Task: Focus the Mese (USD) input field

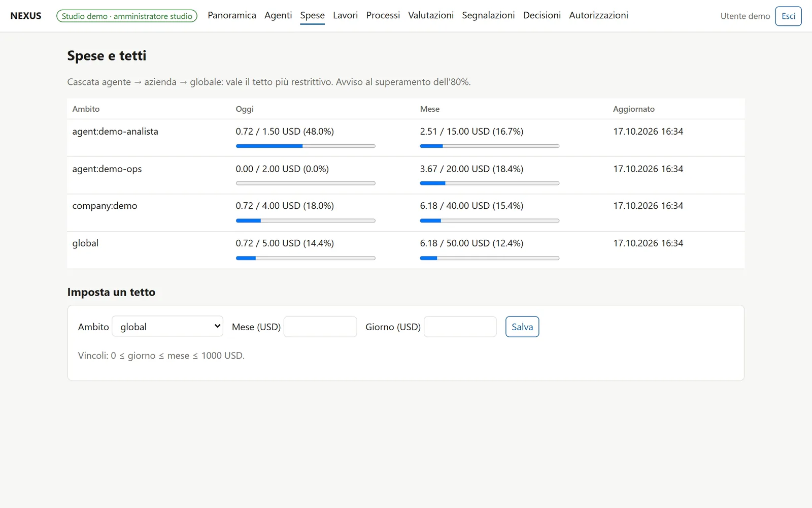Action: pos(320,327)
